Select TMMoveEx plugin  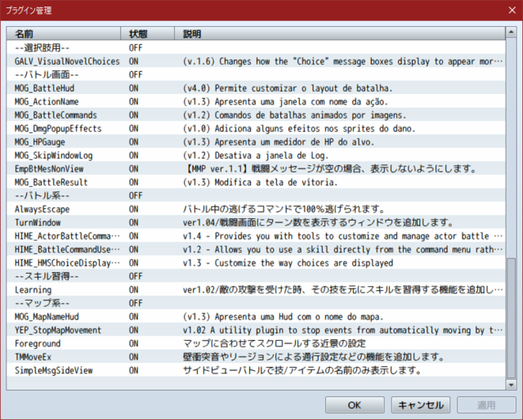[256, 357]
